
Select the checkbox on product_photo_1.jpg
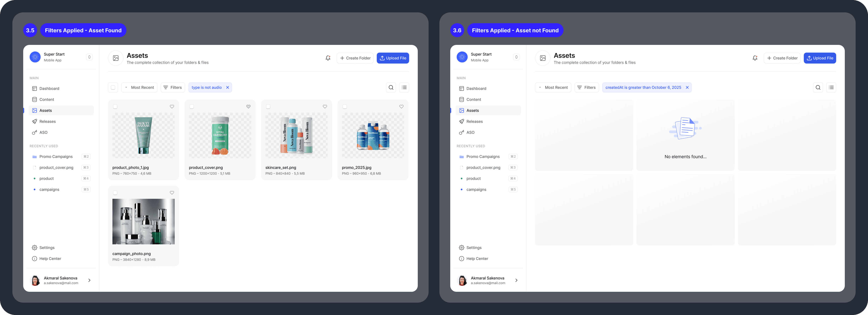click(x=116, y=106)
